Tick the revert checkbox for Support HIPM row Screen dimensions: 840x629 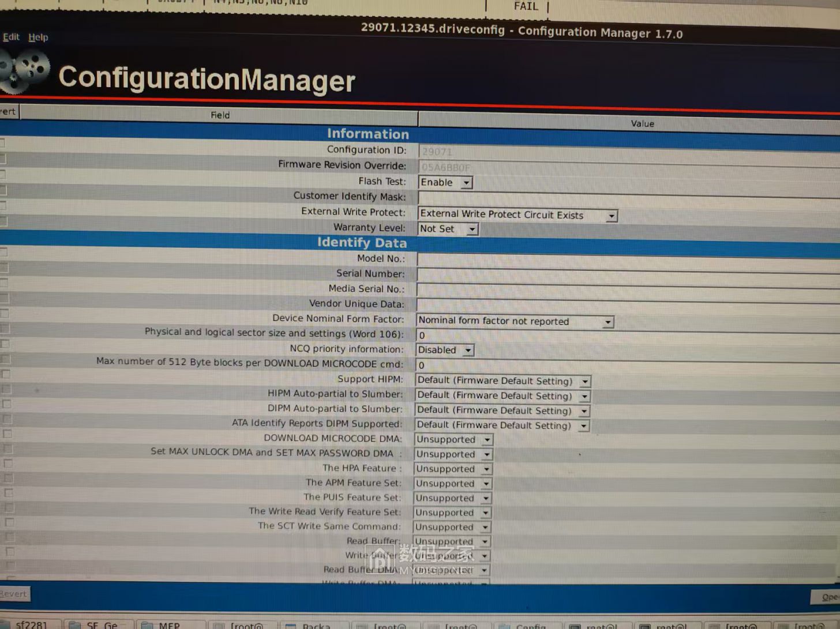6,374
